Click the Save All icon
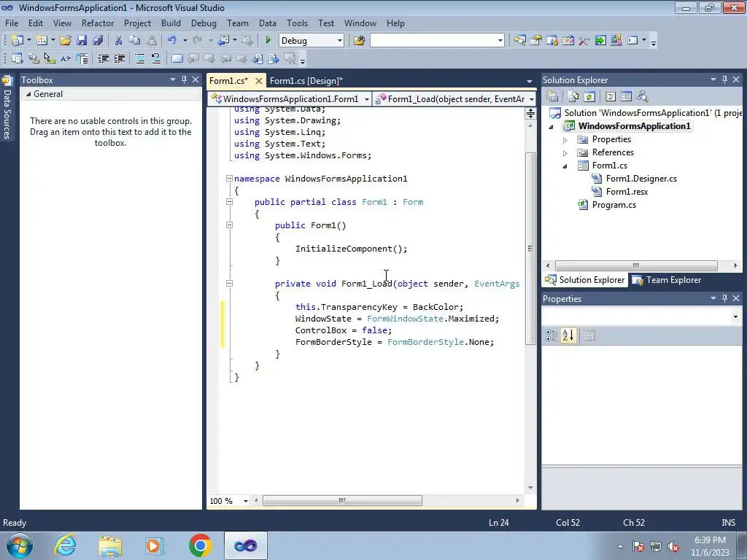The width and height of the screenshot is (747, 560). 98,41
